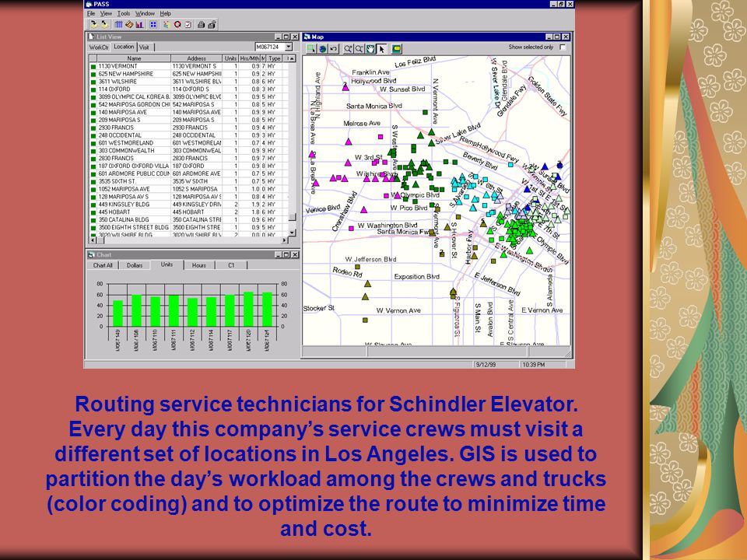
Task: Select the zoom in magnifier in Map
Action: pyautogui.click(x=349, y=48)
